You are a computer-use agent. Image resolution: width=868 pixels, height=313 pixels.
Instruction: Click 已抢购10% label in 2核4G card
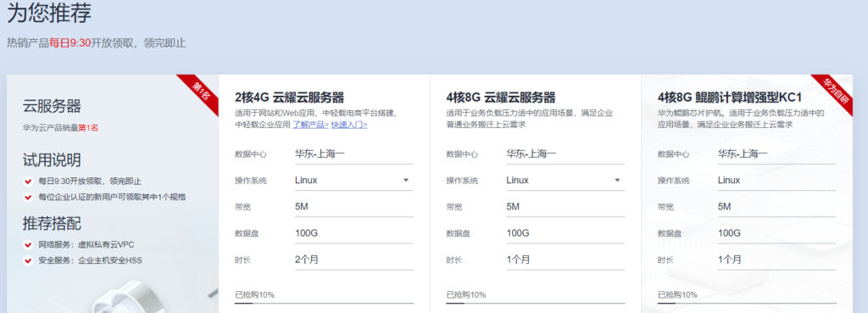tap(254, 294)
